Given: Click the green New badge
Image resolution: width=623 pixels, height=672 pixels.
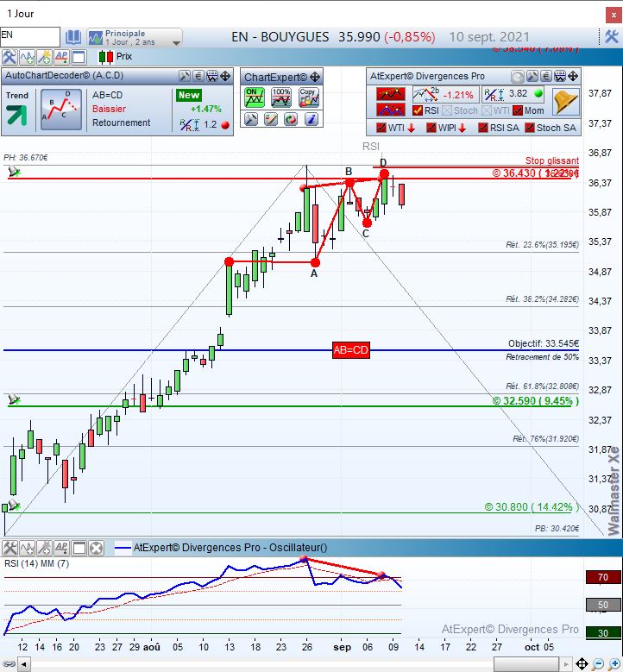Looking at the screenshot, I should click(189, 95).
